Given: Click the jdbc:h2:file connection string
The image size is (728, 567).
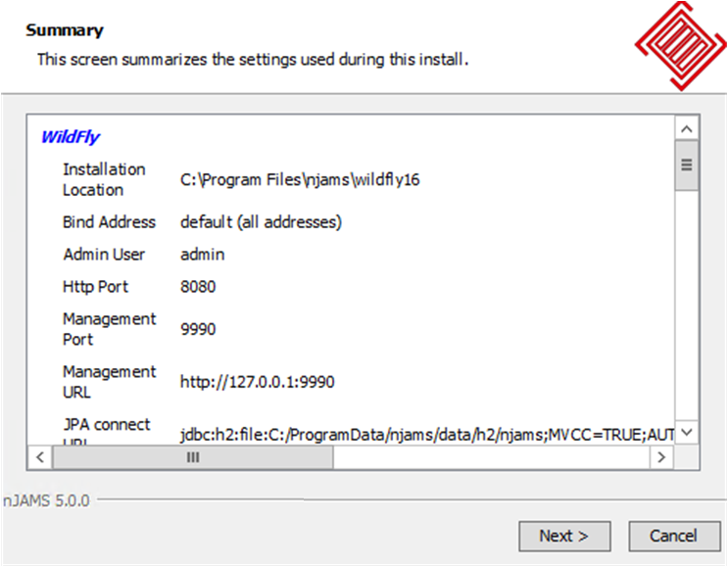Looking at the screenshot, I should coord(427,435).
